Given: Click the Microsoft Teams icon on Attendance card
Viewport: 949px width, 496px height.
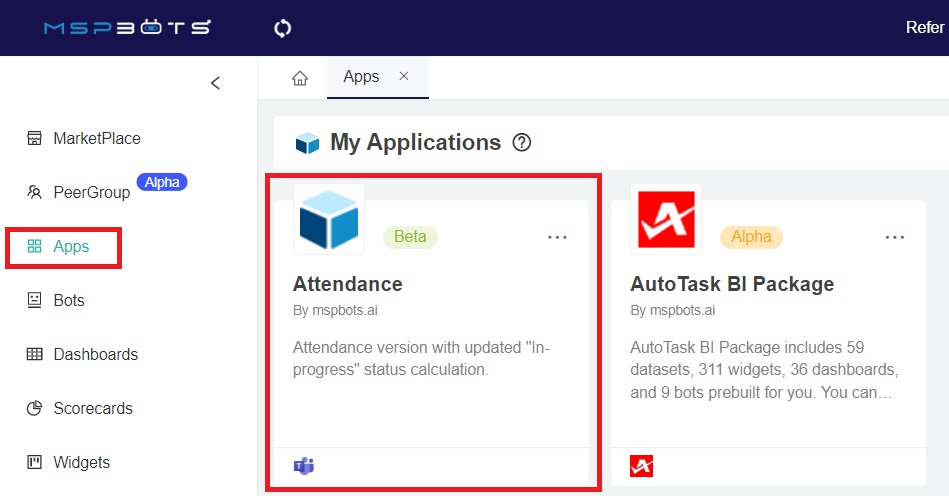Looking at the screenshot, I should click(x=304, y=466).
